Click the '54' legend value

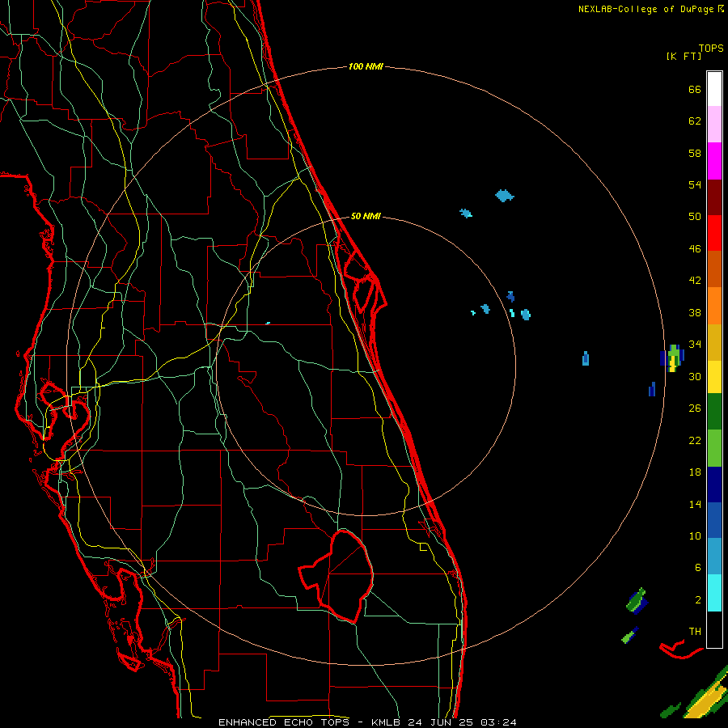click(x=695, y=184)
